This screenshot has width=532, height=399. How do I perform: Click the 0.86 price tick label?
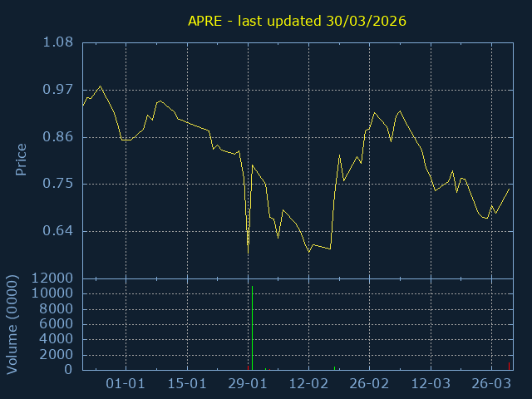tap(57, 136)
